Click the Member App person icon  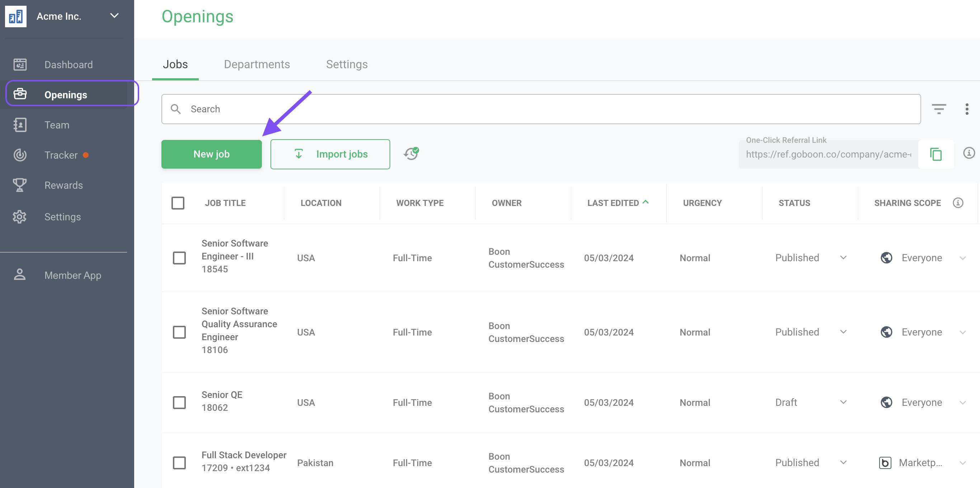(x=20, y=274)
